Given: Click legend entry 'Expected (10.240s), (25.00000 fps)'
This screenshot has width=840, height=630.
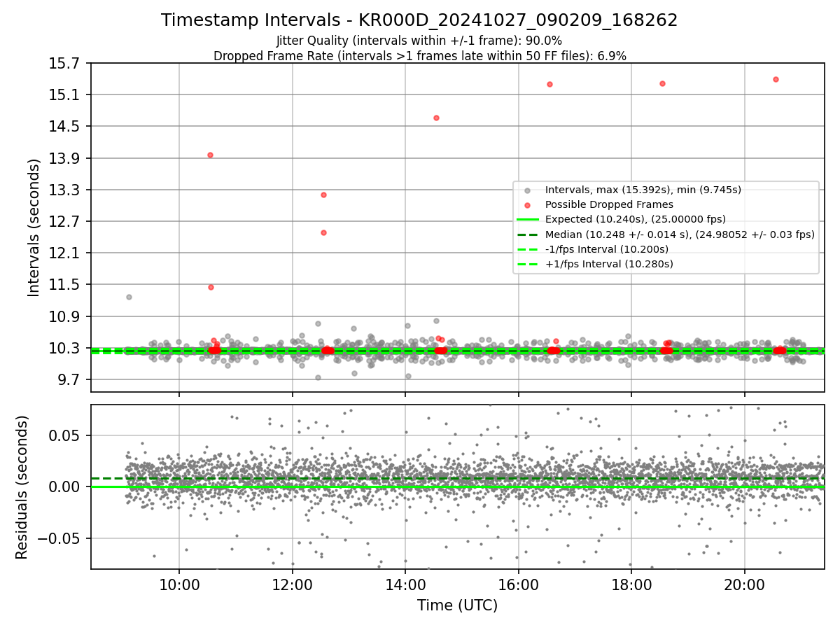Looking at the screenshot, I should pos(636,219).
